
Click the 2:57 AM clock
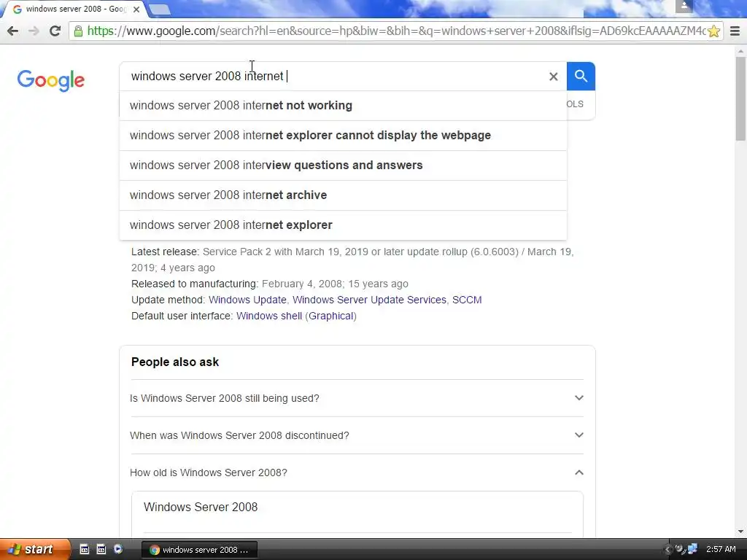tap(721, 549)
